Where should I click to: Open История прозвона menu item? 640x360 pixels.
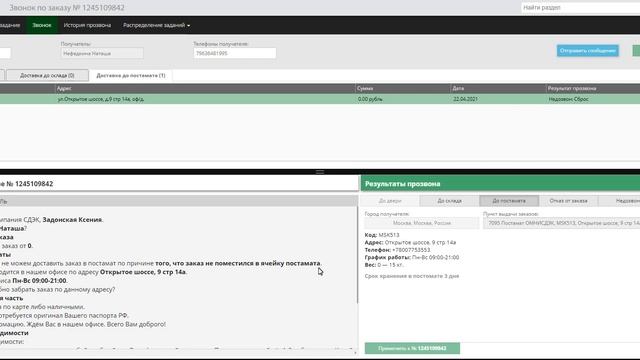(87, 25)
